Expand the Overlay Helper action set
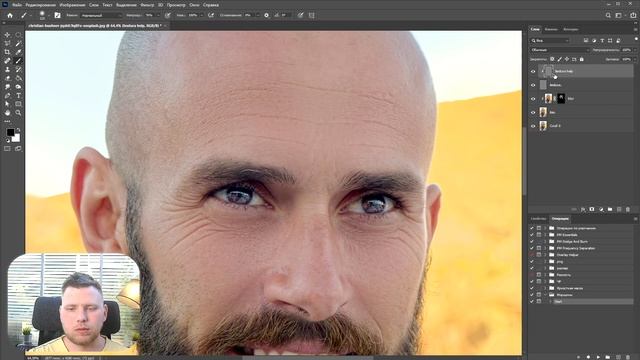Image resolution: width=640 pixels, height=360 pixels. pos(545,255)
